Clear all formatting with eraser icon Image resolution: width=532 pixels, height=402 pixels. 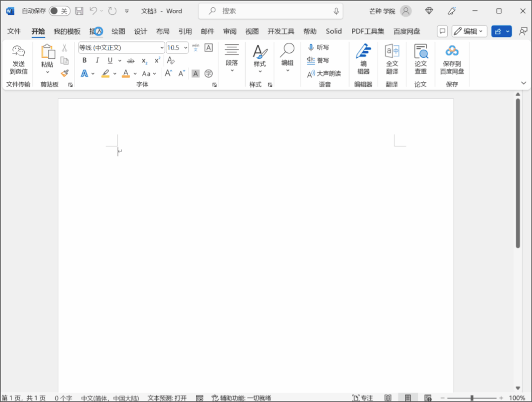coord(171,61)
